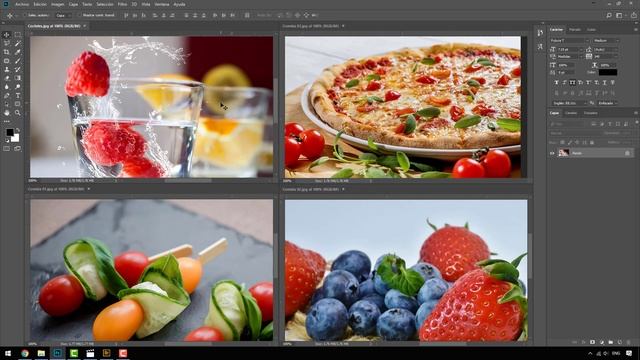This screenshot has width=640, height=360.
Task: Click the Quick Mask mode icon
Action: [7, 149]
